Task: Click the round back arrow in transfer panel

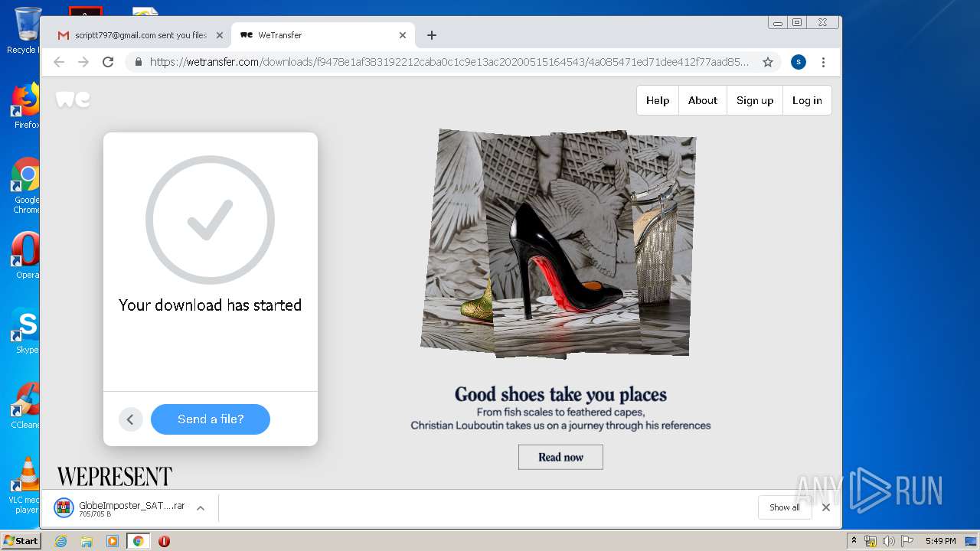Action: [x=130, y=419]
